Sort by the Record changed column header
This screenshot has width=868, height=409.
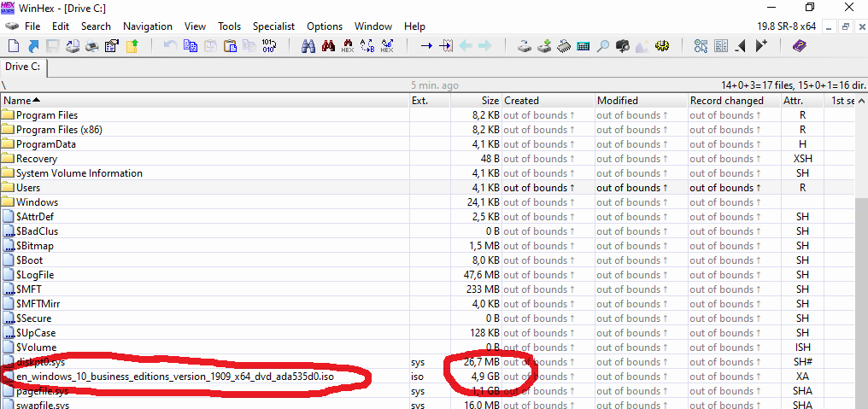pyautogui.click(x=734, y=100)
